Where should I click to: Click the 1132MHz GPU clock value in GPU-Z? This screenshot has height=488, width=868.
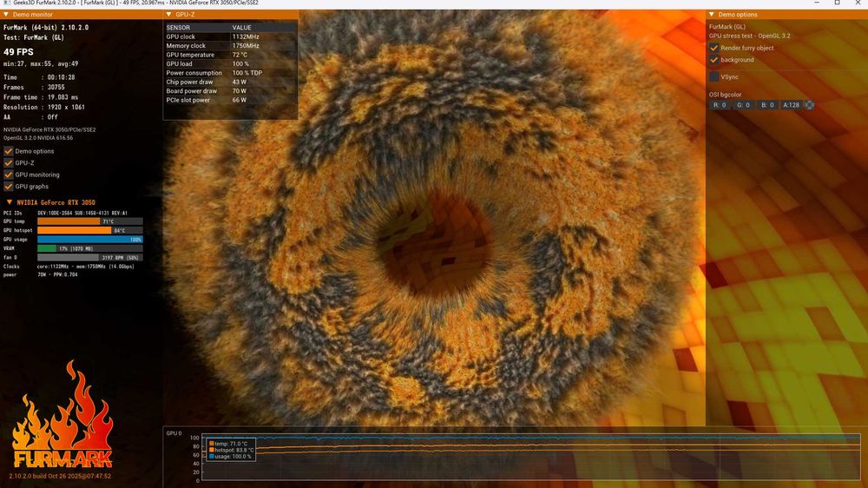[246, 36]
